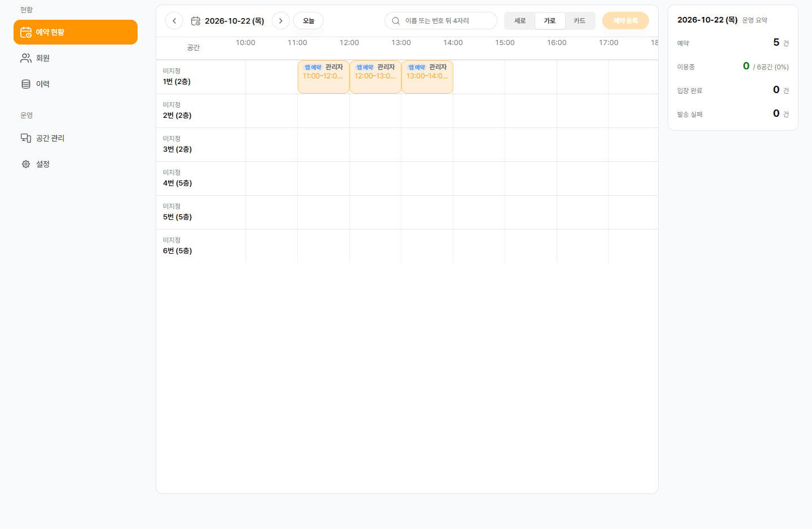Click the 예약 등록 button
Screen dimensions: 812x529
625,21
